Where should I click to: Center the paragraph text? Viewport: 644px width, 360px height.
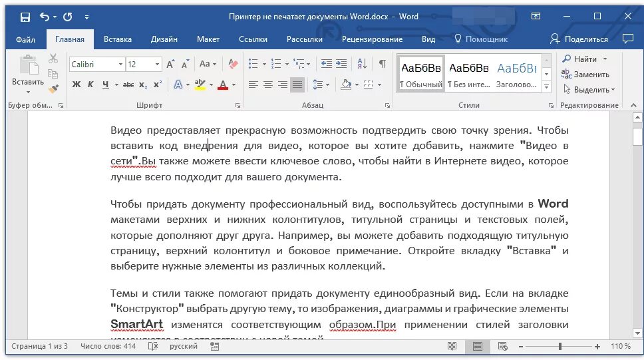point(268,85)
